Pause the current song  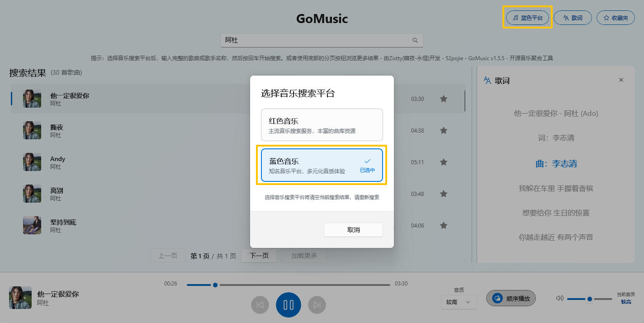point(289,305)
